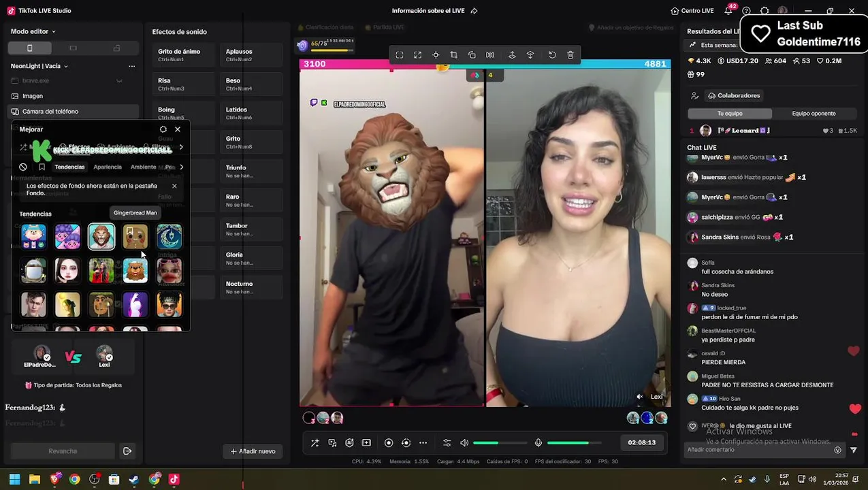
Task: Switch to the Equipo oponente tab
Action: [814, 114]
